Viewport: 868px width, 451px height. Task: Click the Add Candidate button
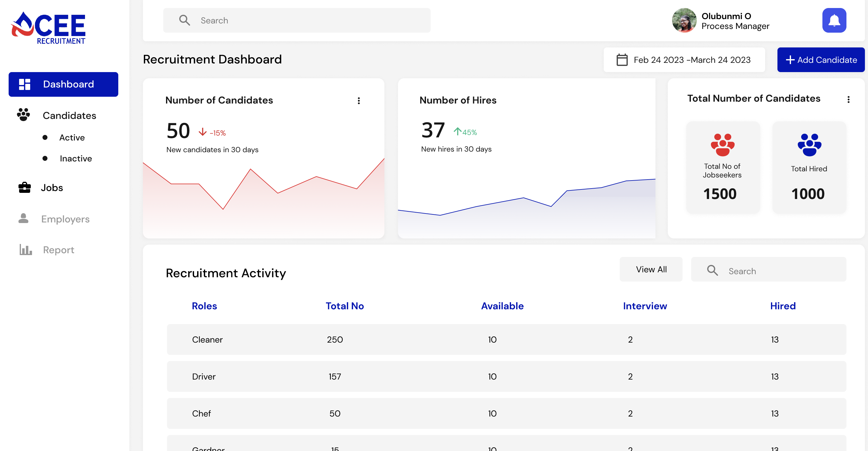pos(821,60)
